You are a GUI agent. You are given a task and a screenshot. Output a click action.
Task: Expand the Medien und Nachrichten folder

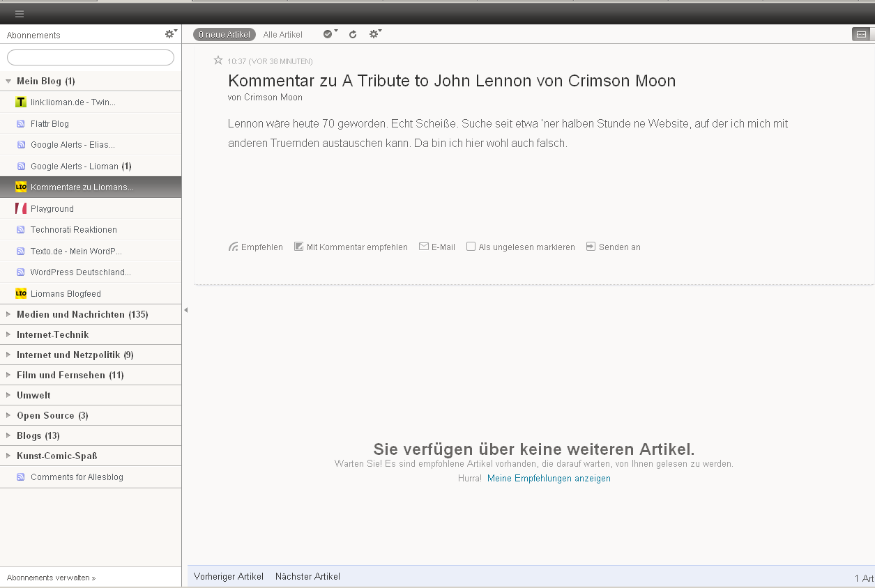8,314
